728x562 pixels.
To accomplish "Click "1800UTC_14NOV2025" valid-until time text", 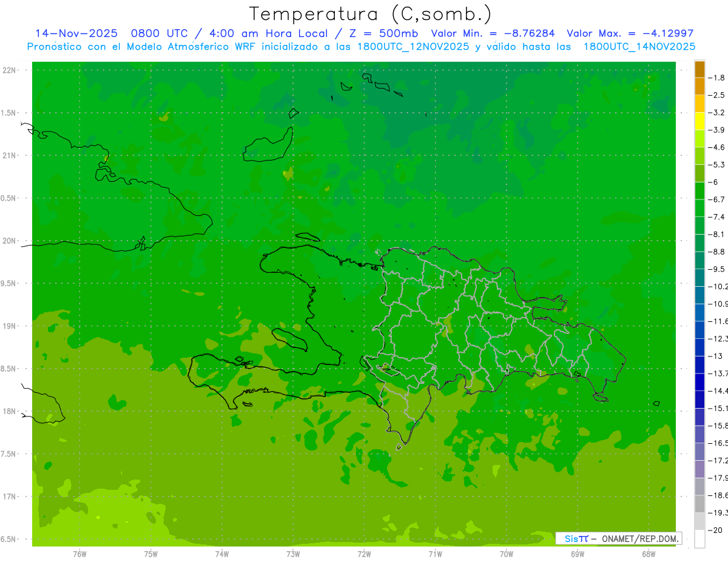I will coord(639,47).
